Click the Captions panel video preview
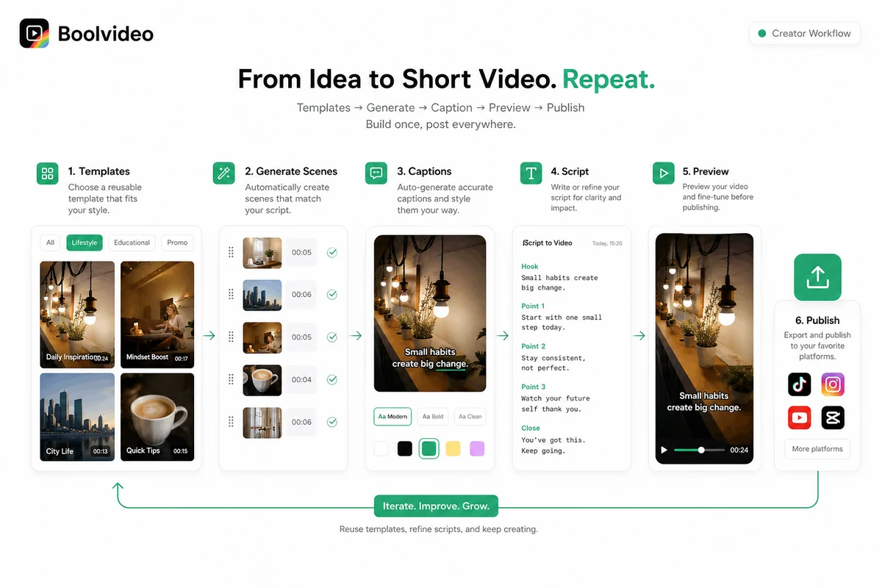Viewport: 882px width, 588px height. tap(430, 313)
